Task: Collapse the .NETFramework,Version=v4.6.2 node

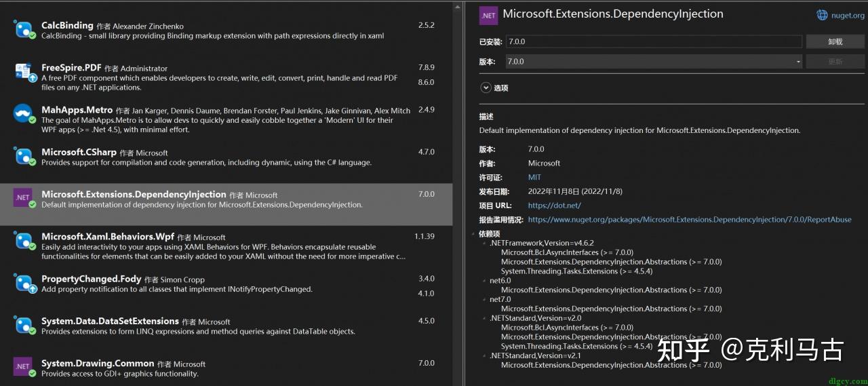Action: [484, 243]
